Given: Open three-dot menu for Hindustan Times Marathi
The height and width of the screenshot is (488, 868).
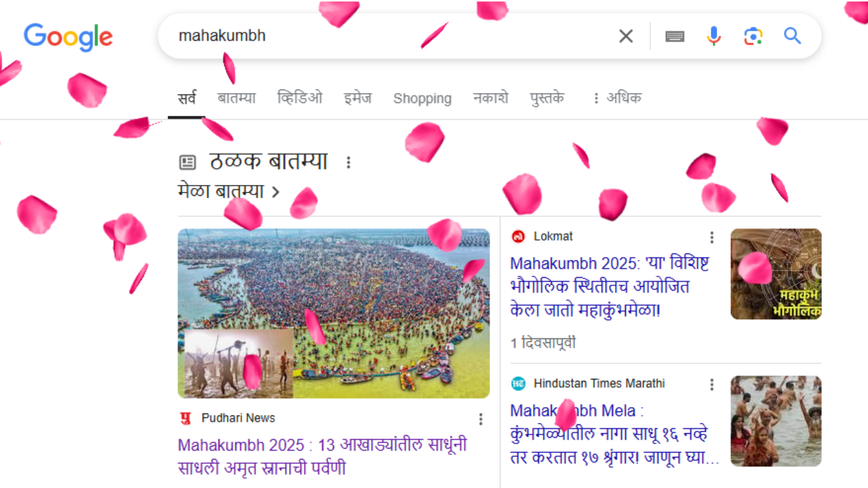Looking at the screenshot, I should coord(711,384).
